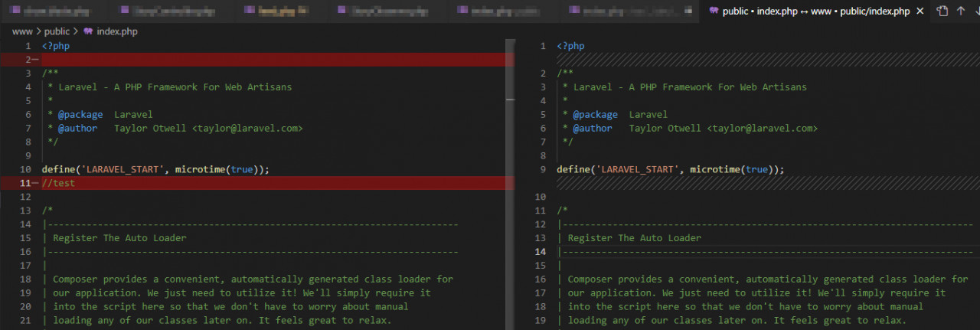
Task: Place cursor on 'LARAVEL_START' in left pane
Action: tap(121, 169)
